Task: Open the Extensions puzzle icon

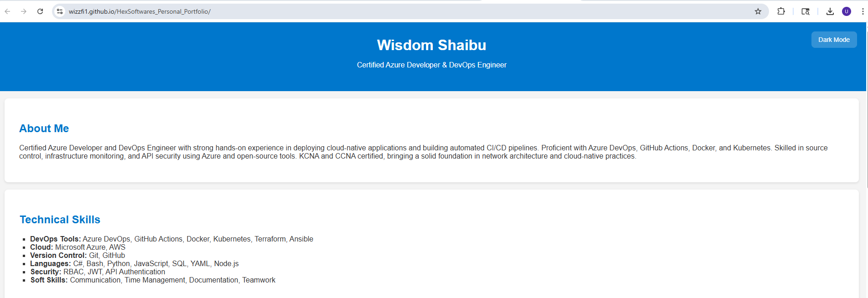Action: pyautogui.click(x=781, y=11)
